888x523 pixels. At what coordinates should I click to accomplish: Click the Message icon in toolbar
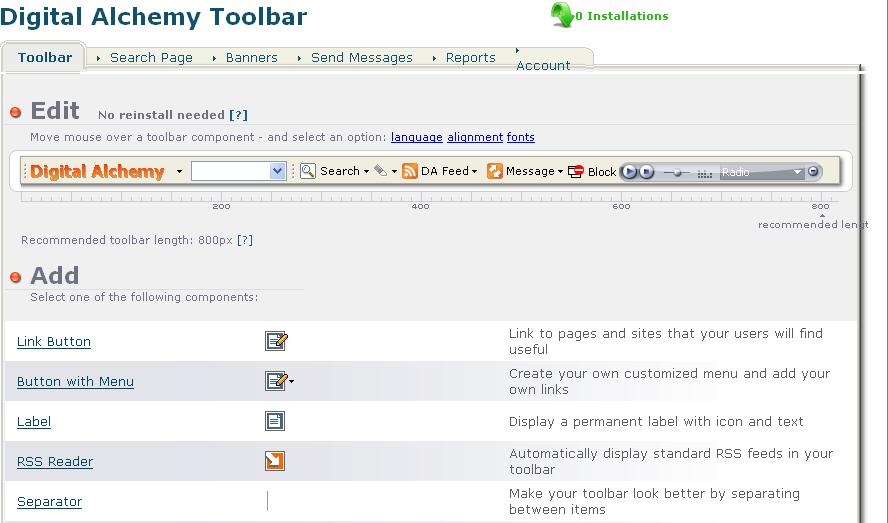[494, 172]
